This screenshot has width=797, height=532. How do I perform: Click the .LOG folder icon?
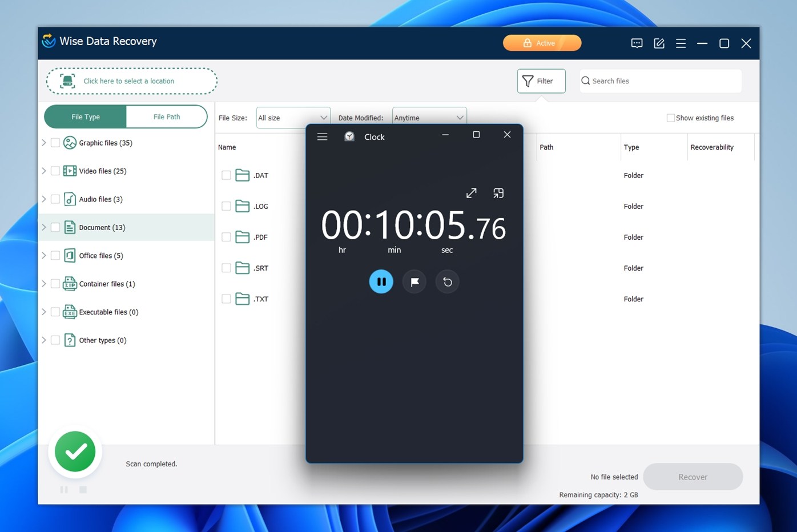pos(243,206)
